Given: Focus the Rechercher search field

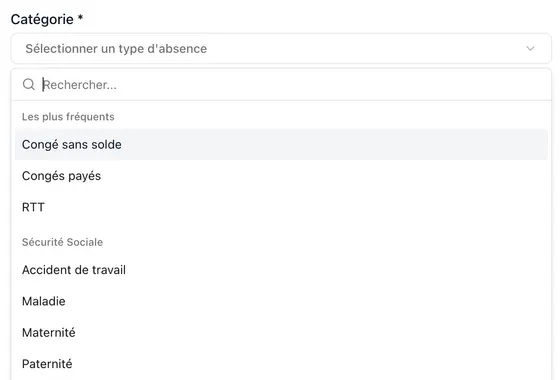Looking at the screenshot, I should [x=281, y=85].
